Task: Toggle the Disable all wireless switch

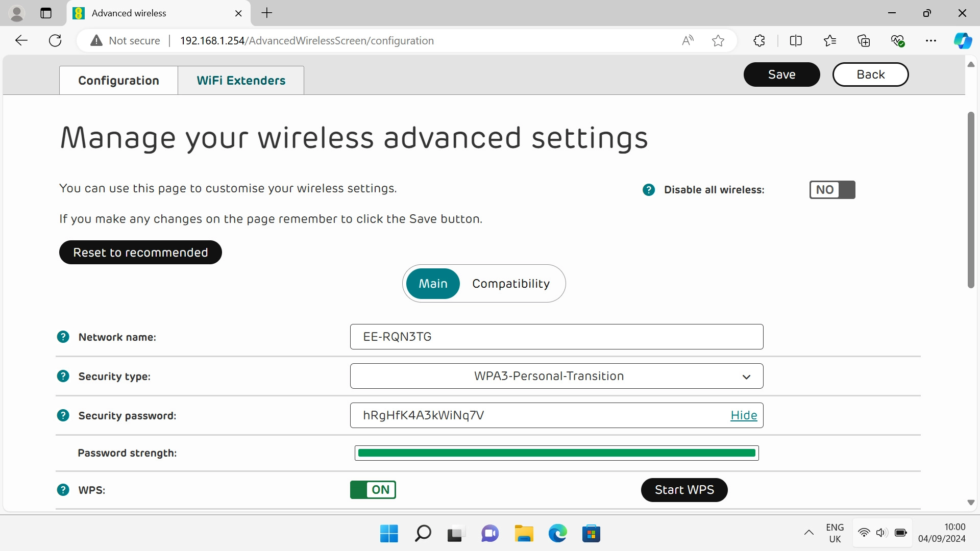Action: point(832,190)
